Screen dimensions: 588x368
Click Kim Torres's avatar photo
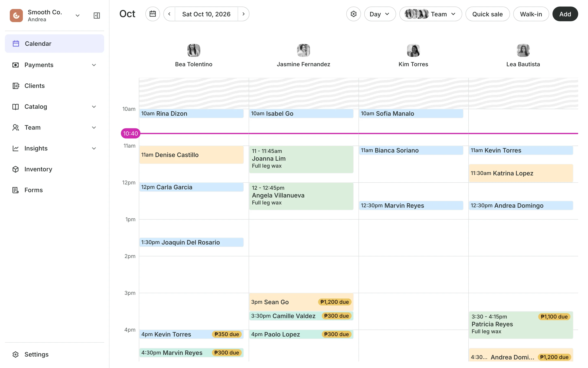click(413, 50)
